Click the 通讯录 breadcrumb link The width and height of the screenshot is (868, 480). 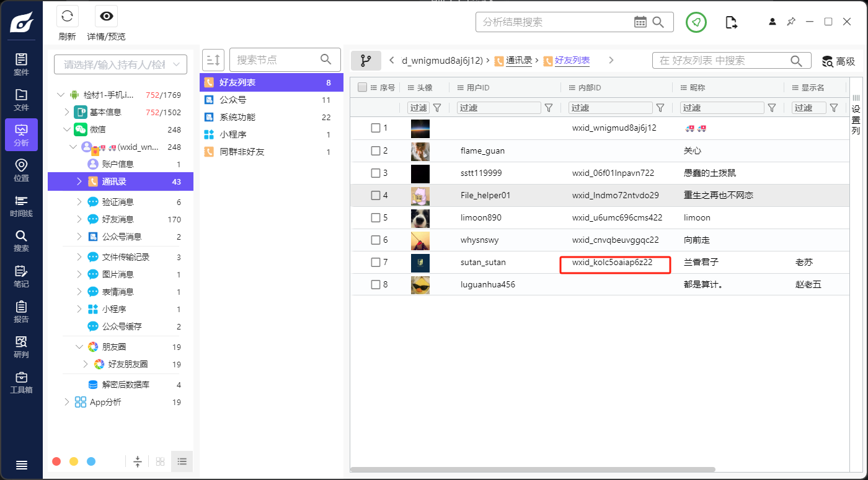pos(519,60)
